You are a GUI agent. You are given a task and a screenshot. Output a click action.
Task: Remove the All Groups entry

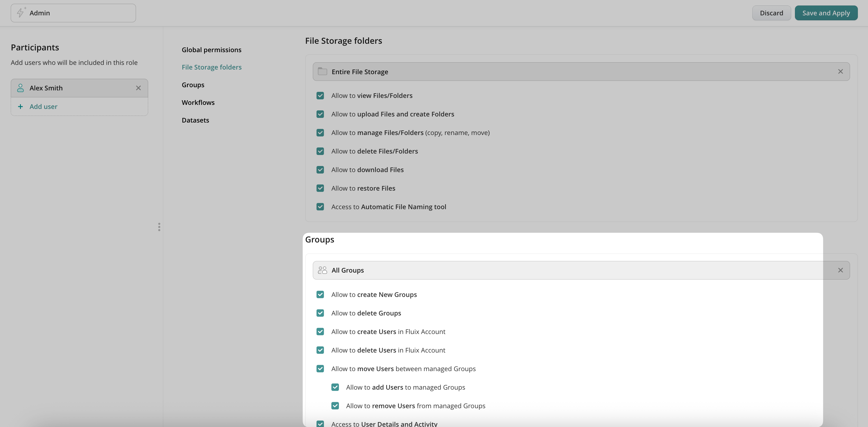[x=840, y=270]
